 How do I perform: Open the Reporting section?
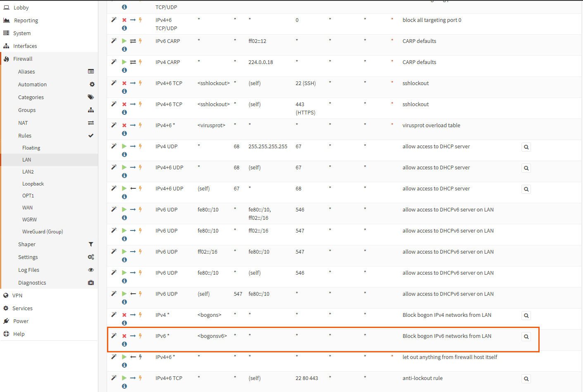click(26, 20)
